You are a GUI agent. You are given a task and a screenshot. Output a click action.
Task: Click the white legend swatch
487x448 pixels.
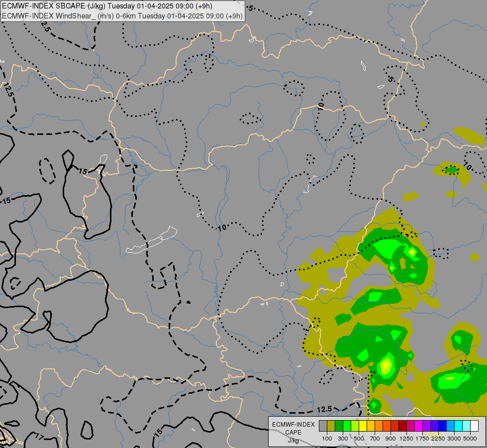(x=474, y=426)
